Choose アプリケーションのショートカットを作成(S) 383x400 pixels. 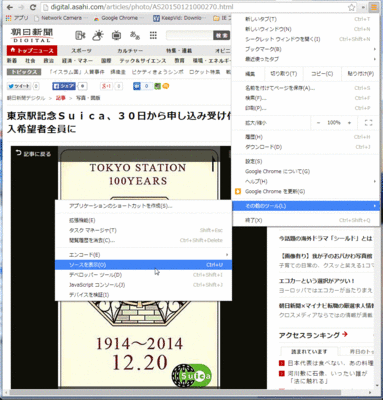pos(143,206)
